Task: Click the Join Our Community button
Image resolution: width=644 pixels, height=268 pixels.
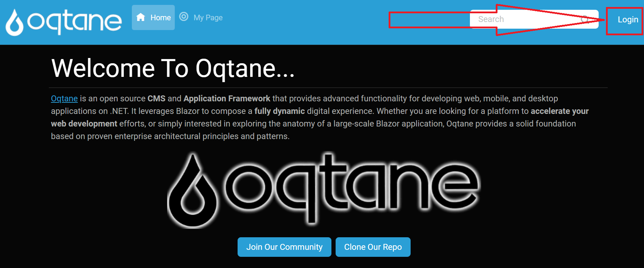Action: pyautogui.click(x=284, y=247)
